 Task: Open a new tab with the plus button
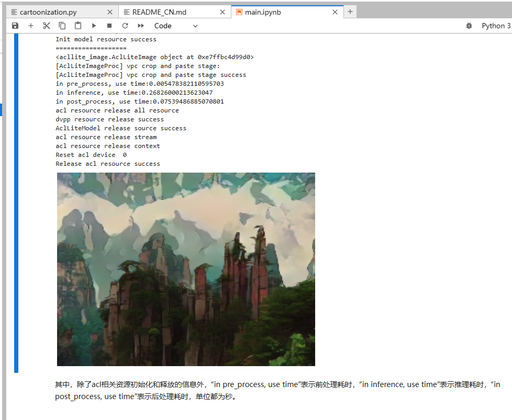point(350,11)
